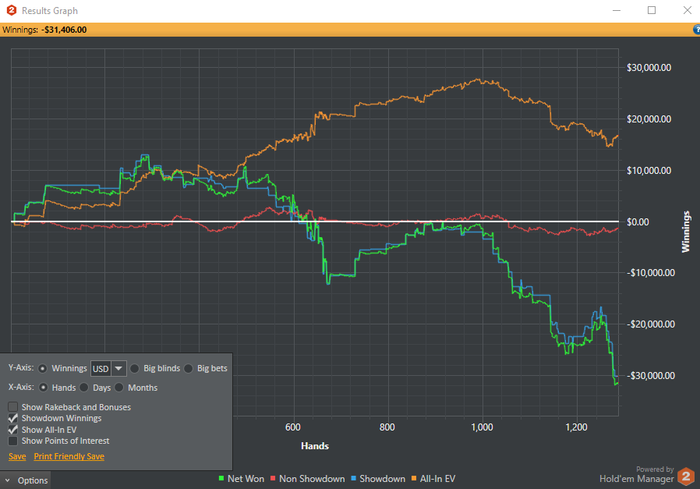Image resolution: width=700 pixels, height=489 pixels.
Task: Collapse the Options panel chevron
Action: pos(7,481)
